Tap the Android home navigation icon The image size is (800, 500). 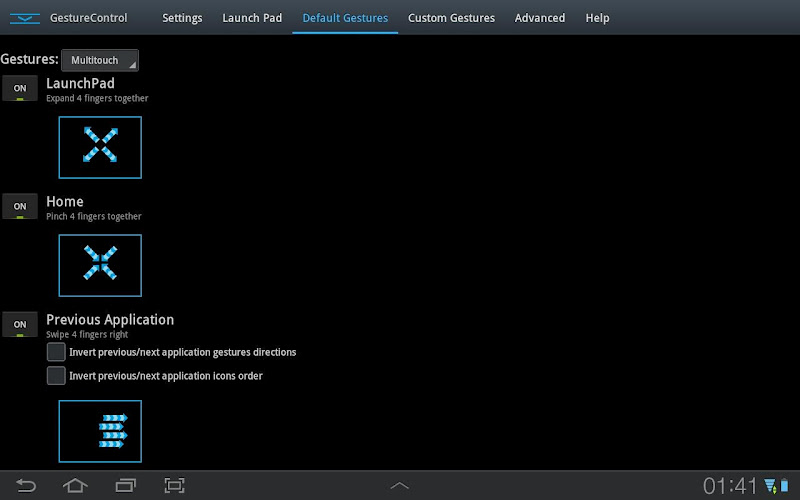coord(75,485)
